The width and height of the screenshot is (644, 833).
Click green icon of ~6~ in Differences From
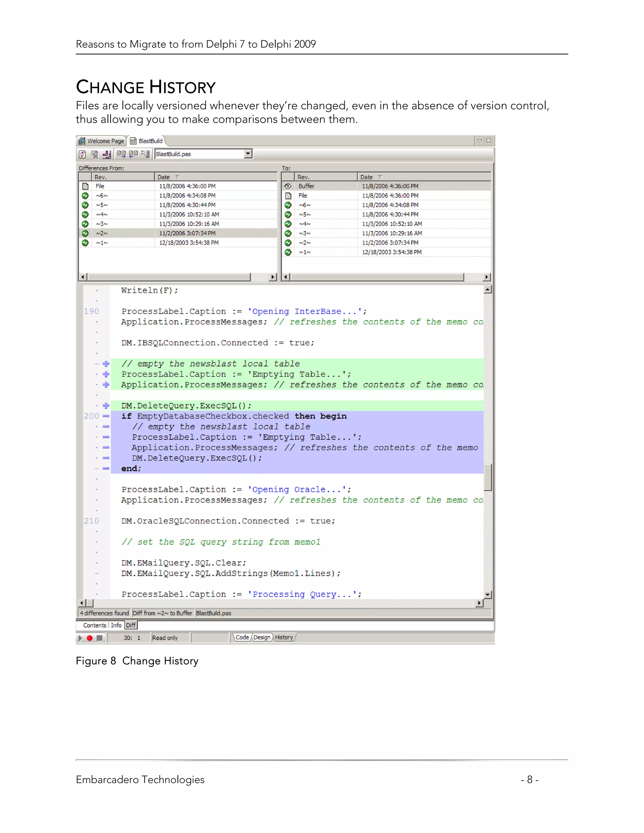(86, 196)
